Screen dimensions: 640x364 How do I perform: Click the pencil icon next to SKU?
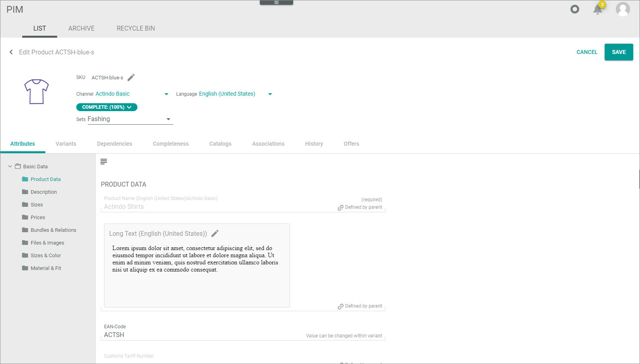click(131, 77)
